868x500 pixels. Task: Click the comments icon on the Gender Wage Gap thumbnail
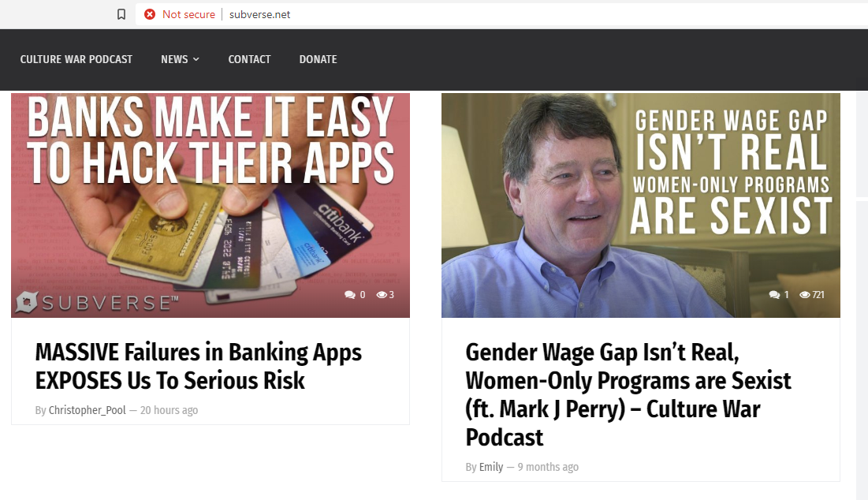coord(774,295)
